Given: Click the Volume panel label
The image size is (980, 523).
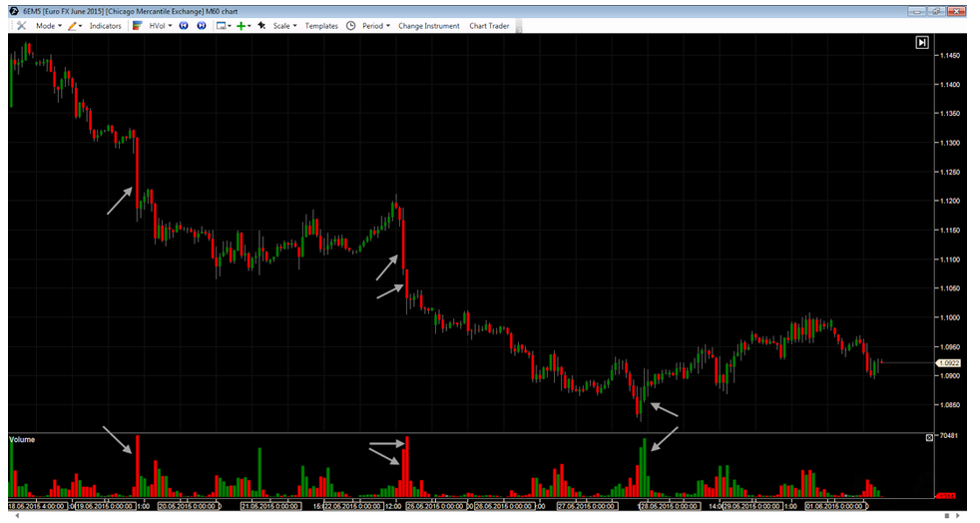Looking at the screenshot, I should point(22,440).
